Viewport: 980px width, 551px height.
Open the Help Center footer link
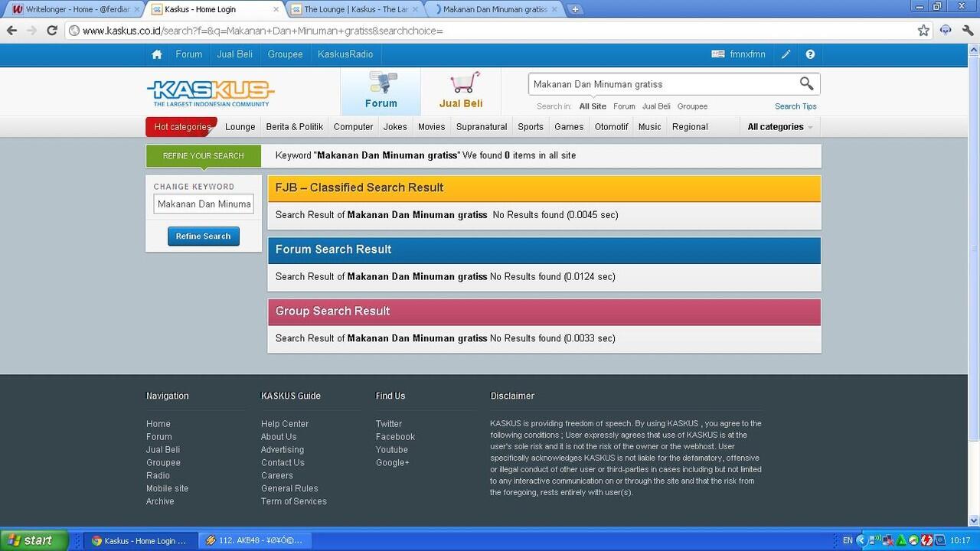coord(285,424)
